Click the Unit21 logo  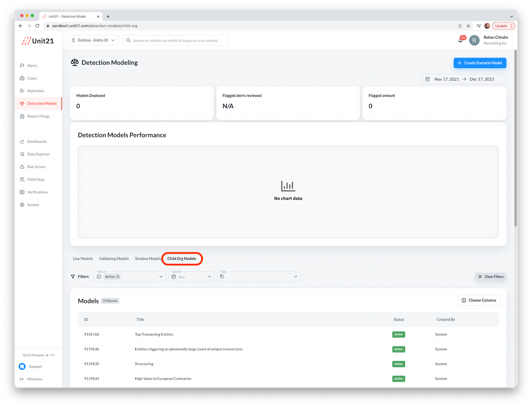pyautogui.click(x=38, y=41)
